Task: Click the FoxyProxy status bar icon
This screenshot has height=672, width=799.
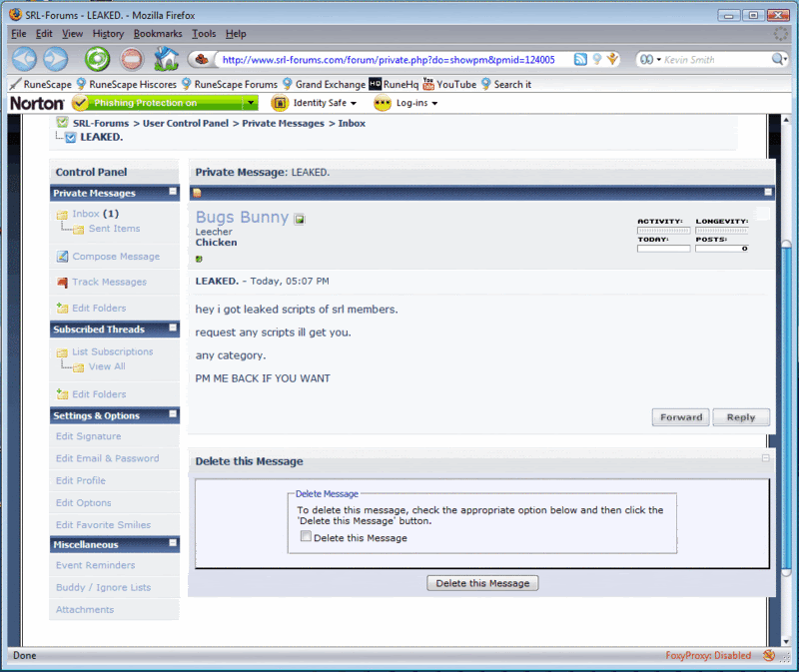Action: pos(769,656)
